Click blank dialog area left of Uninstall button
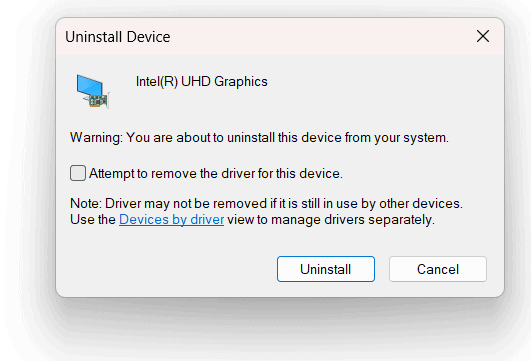Screen dimensions: 531x361 tap(169, 269)
